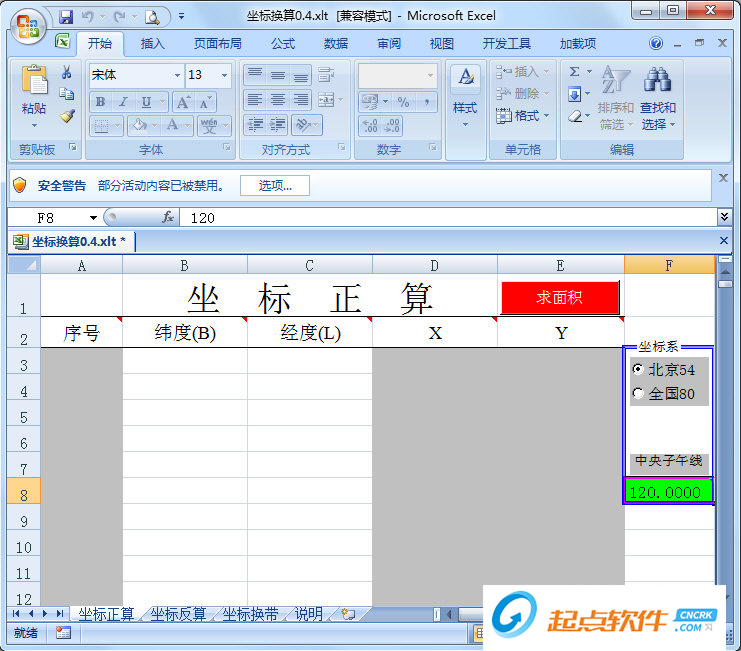Align cell text to the bottom

[301, 75]
